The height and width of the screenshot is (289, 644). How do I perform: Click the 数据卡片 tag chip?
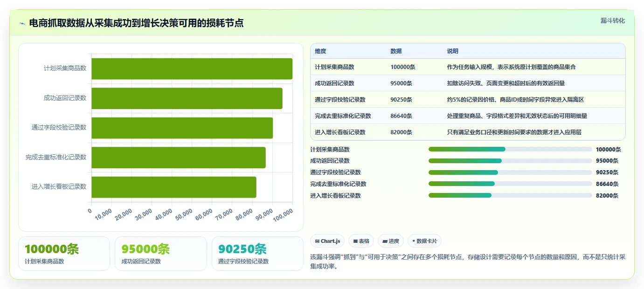point(424,241)
